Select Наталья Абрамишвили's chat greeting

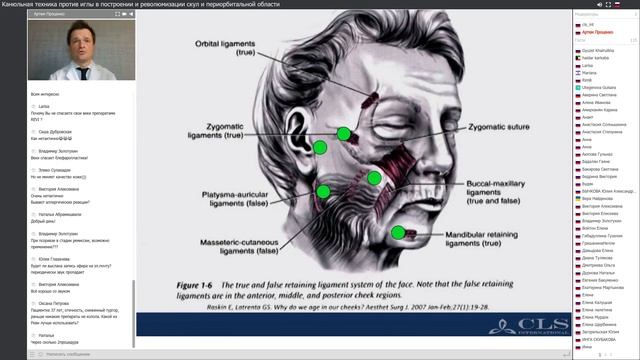[x=56, y=218]
